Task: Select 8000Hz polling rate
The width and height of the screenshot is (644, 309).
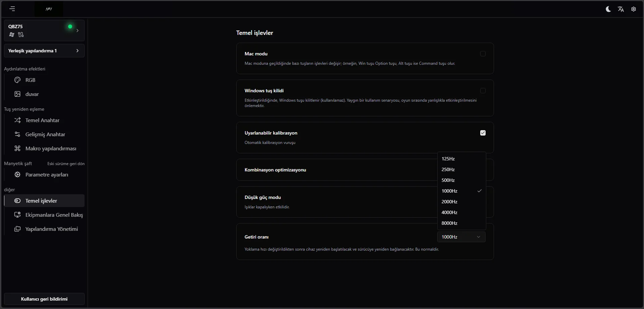Action: [462, 223]
